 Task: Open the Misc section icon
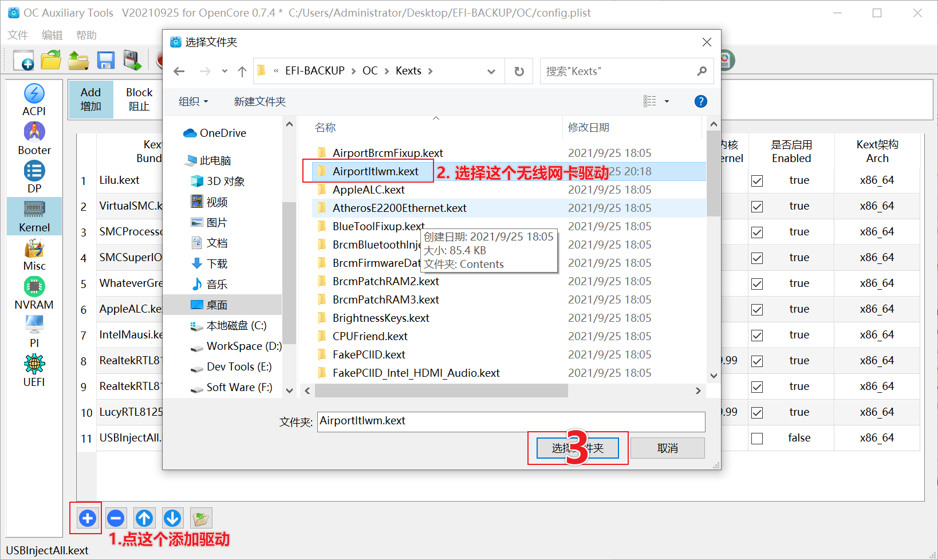click(x=34, y=255)
